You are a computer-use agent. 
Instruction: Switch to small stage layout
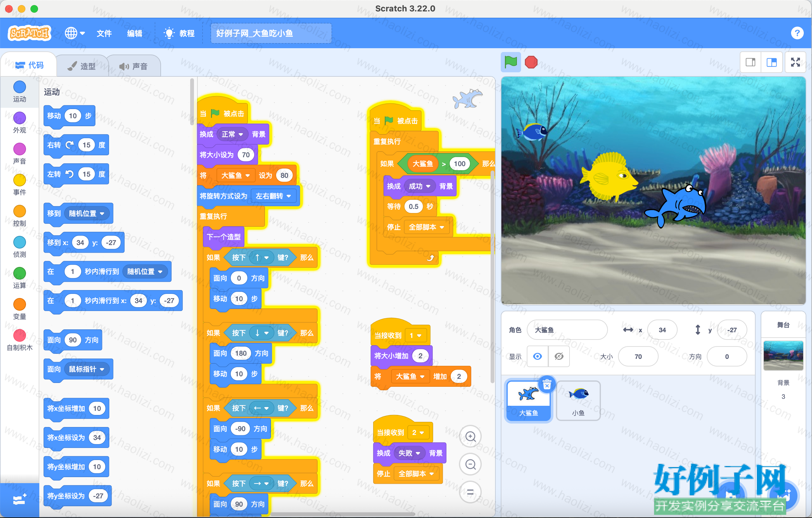click(750, 62)
